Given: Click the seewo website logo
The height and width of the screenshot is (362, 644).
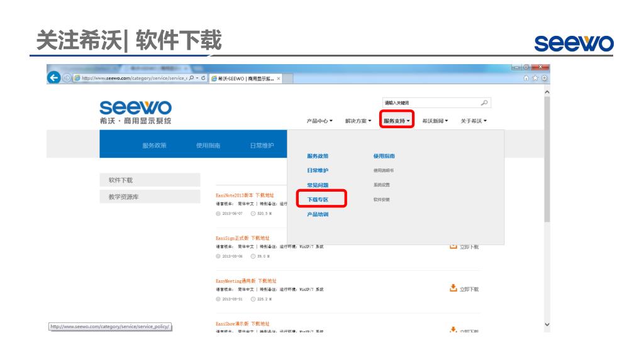Looking at the screenshot, I should (x=136, y=112).
